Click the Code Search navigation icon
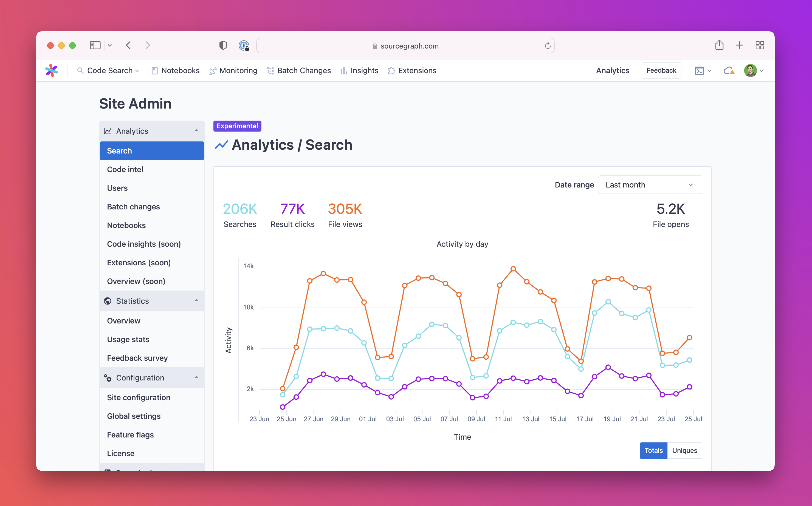Viewport: 812px width, 506px height. click(x=80, y=70)
